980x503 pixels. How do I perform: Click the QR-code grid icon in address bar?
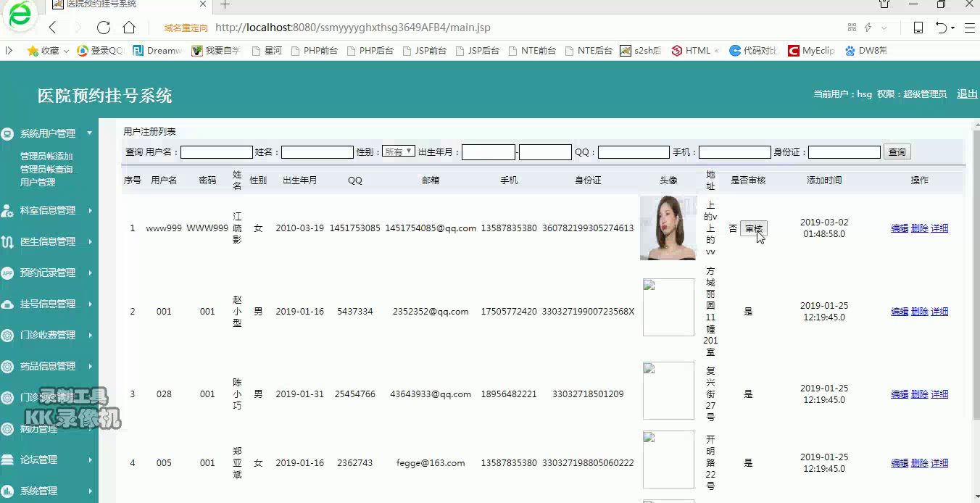(852, 28)
